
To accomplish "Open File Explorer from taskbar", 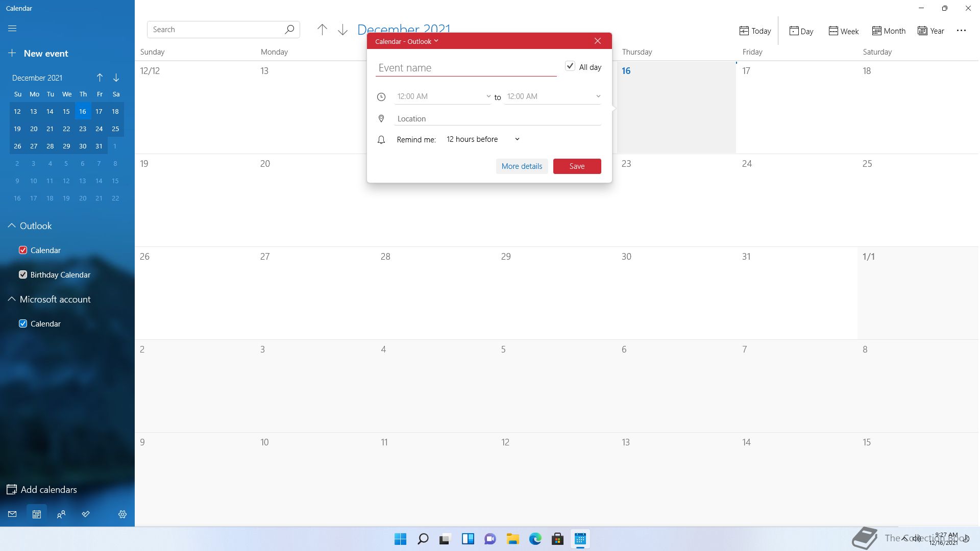I will (x=513, y=539).
